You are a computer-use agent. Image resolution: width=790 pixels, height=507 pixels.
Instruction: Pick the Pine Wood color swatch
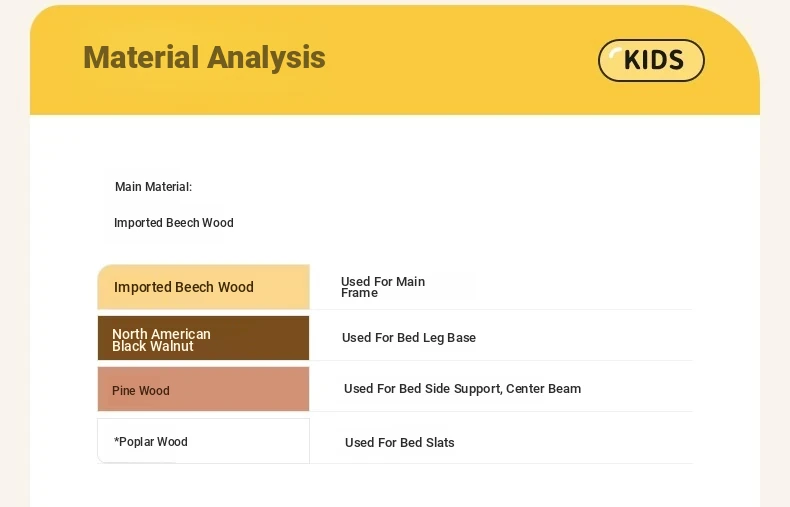[x=203, y=389]
